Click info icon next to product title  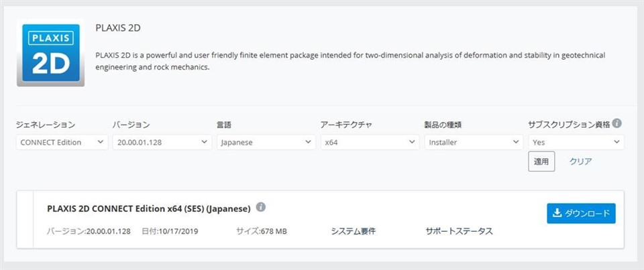point(261,207)
